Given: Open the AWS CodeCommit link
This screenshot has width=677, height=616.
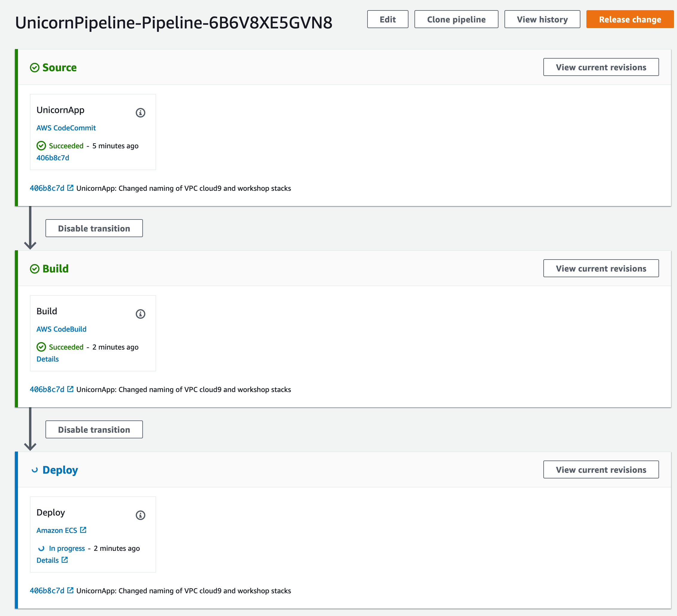Looking at the screenshot, I should (x=66, y=128).
